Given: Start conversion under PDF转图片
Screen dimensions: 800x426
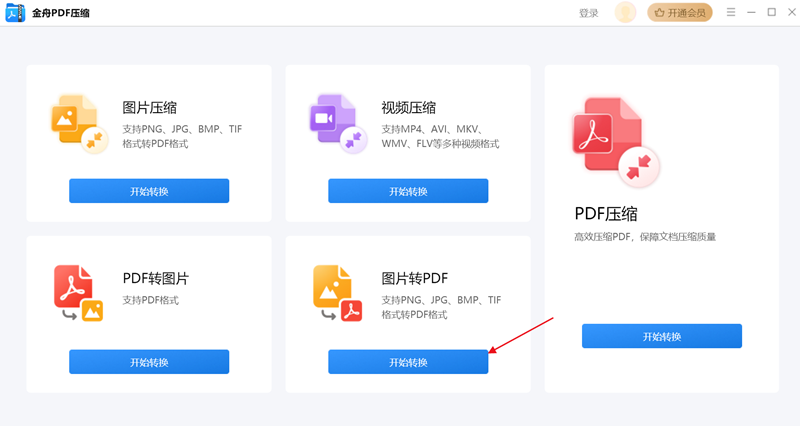Looking at the screenshot, I should (149, 362).
